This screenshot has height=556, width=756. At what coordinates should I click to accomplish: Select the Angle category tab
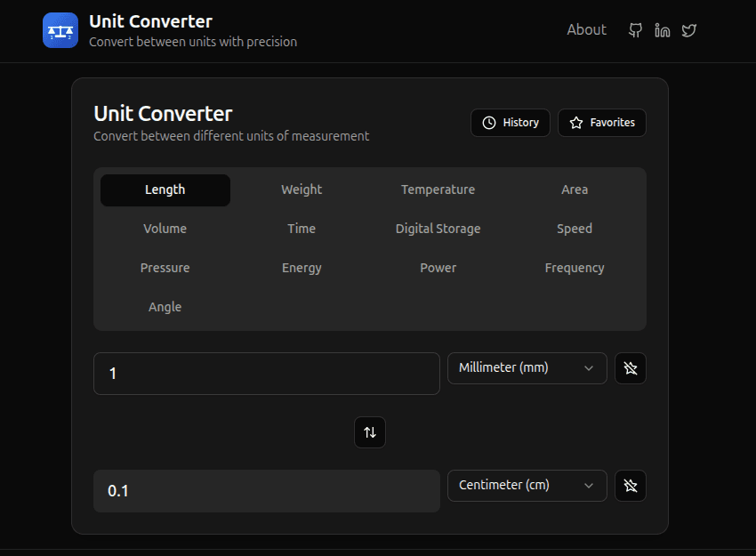(x=165, y=307)
